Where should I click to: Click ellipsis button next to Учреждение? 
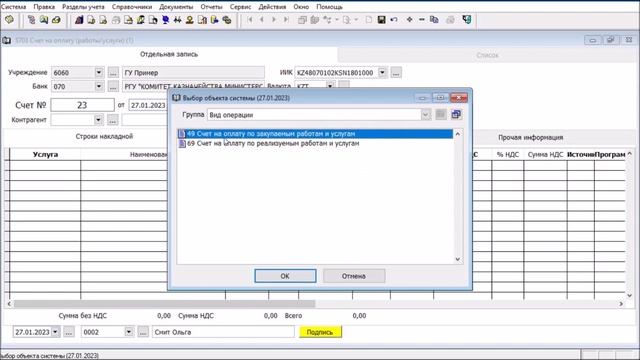pos(113,73)
